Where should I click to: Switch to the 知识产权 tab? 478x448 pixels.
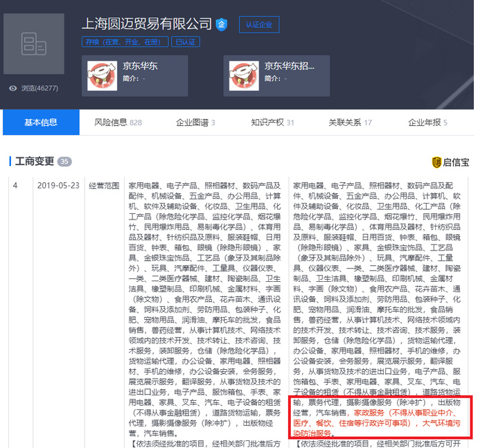[272, 123]
